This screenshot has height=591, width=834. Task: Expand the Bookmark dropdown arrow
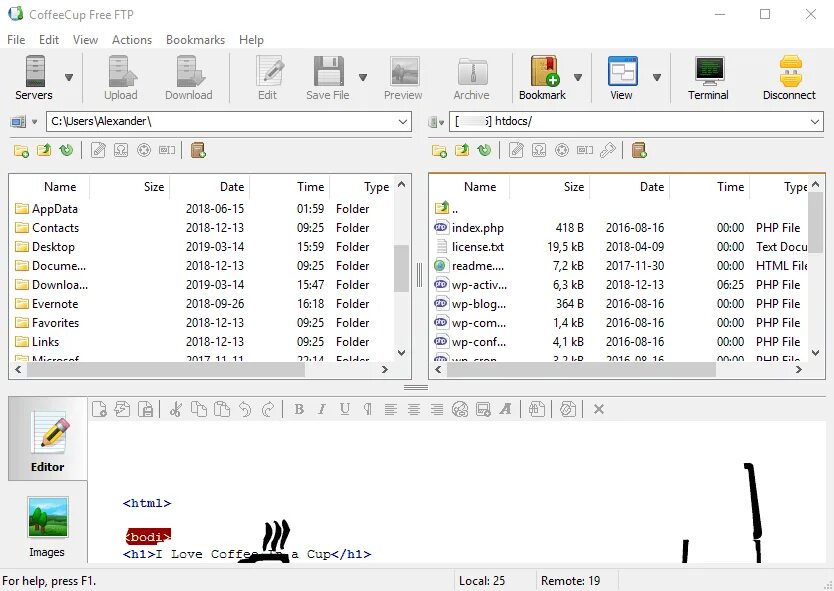coord(578,78)
